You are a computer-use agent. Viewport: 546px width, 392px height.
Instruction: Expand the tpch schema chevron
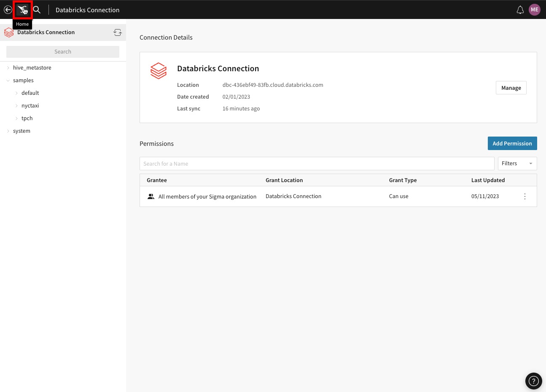point(16,118)
